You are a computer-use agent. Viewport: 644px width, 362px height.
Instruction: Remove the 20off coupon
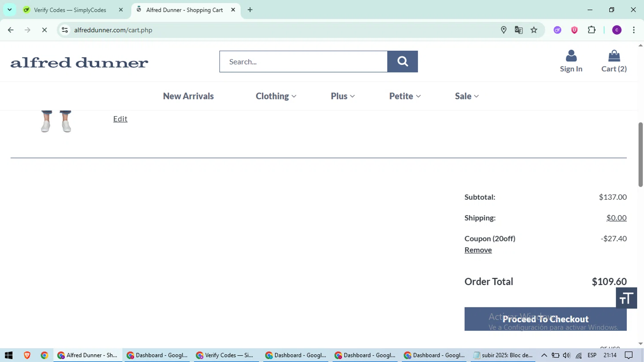tap(478, 250)
